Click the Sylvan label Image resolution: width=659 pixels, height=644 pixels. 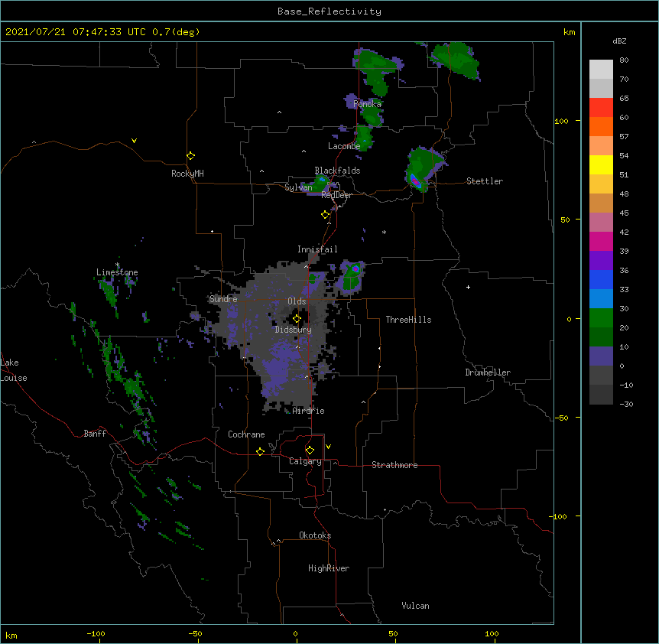click(298, 187)
